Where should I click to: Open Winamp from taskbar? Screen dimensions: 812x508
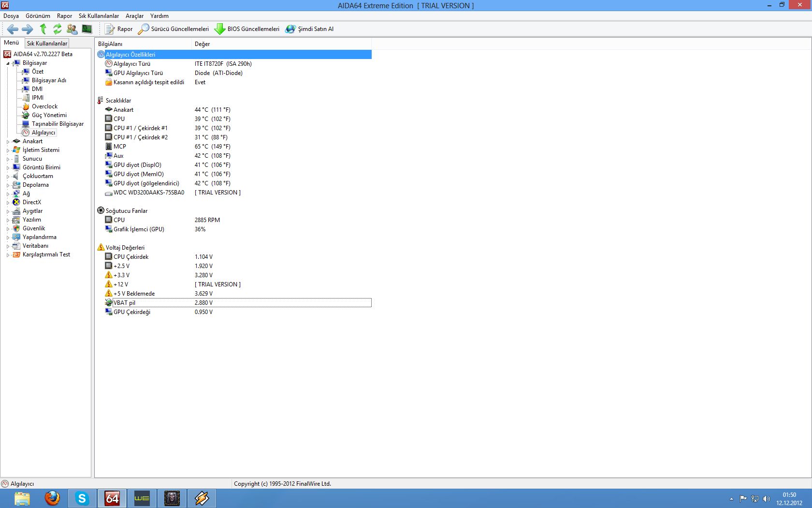click(x=202, y=498)
